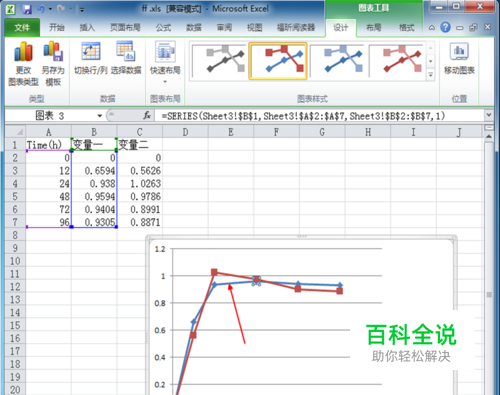Image resolution: width=500 pixels, height=395 pixels.
Task: Click the Insert Function fx icon
Action: click(x=147, y=116)
